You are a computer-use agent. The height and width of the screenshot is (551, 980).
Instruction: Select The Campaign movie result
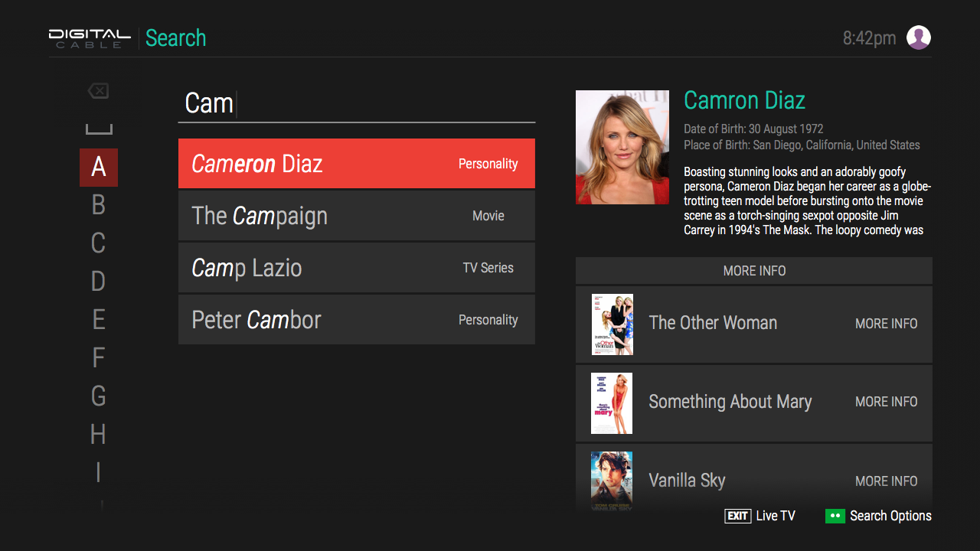tap(356, 215)
